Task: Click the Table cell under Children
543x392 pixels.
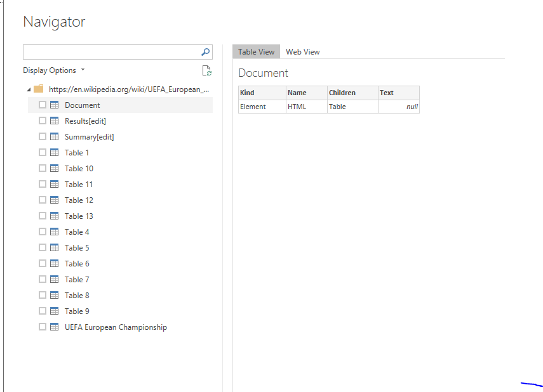Action: point(352,107)
